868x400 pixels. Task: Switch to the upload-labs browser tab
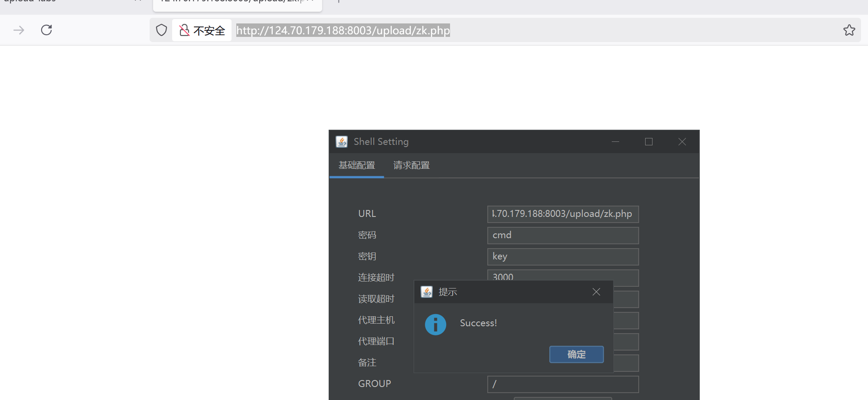click(x=30, y=2)
